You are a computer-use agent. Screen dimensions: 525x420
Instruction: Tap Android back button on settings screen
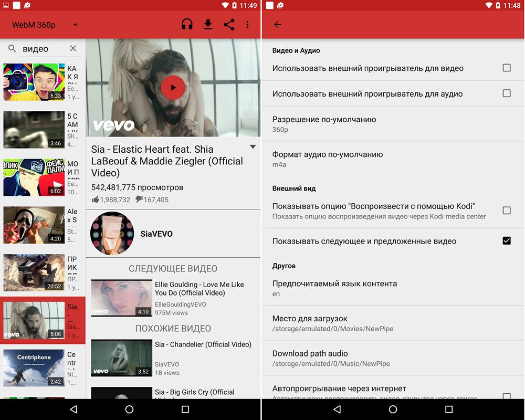tap(337, 409)
